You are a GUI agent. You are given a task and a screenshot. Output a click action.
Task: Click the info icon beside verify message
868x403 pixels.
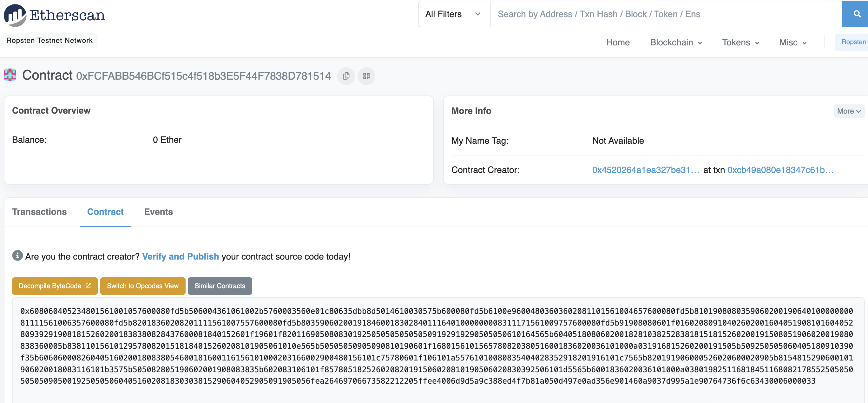click(x=17, y=255)
